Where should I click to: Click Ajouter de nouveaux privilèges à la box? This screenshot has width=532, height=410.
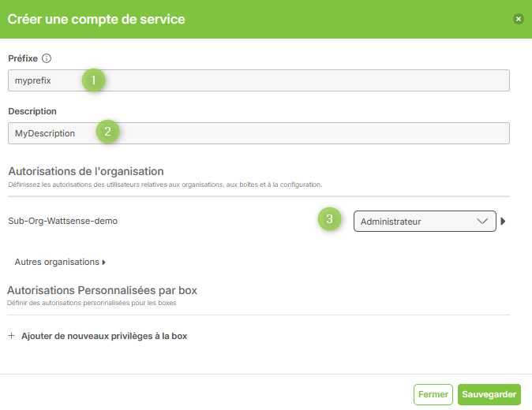click(x=104, y=336)
